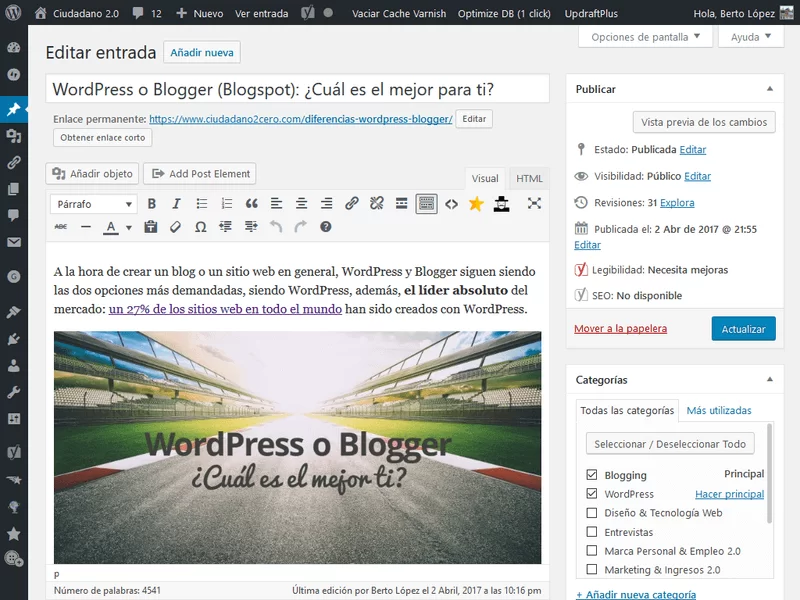The width and height of the screenshot is (800, 600).
Task: Run Optimize DB (1 click)
Action: point(504,13)
